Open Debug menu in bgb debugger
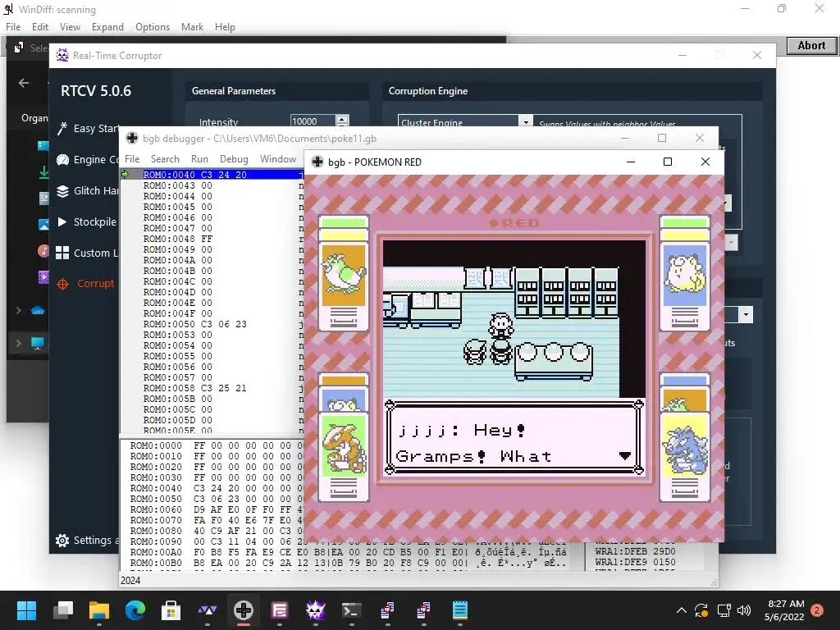 [x=234, y=159]
